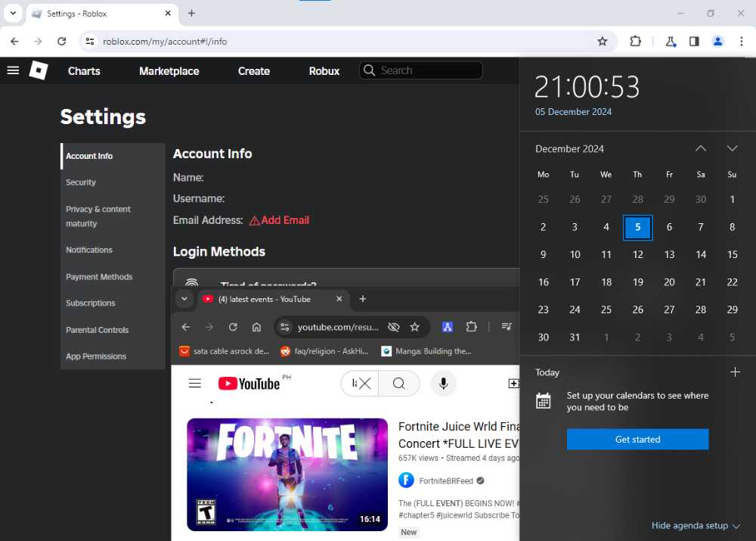The height and width of the screenshot is (541, 756).
Task: Open the Marketplace menu item
Action: tap(169, 71)
